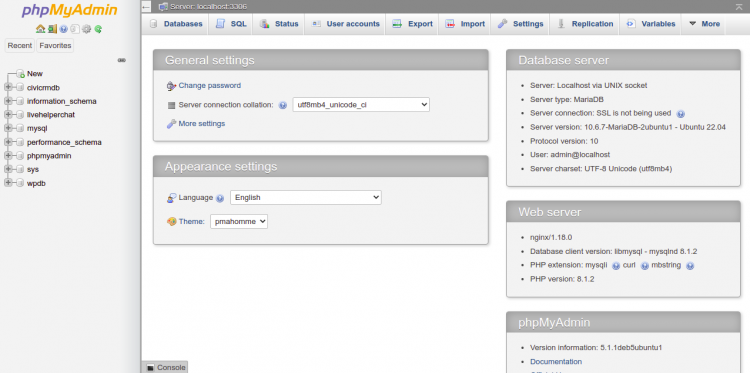The height and width of the screenshot is (373, 750).
Task: Click the green reload navigation panel icon
Action: point(98,29)
